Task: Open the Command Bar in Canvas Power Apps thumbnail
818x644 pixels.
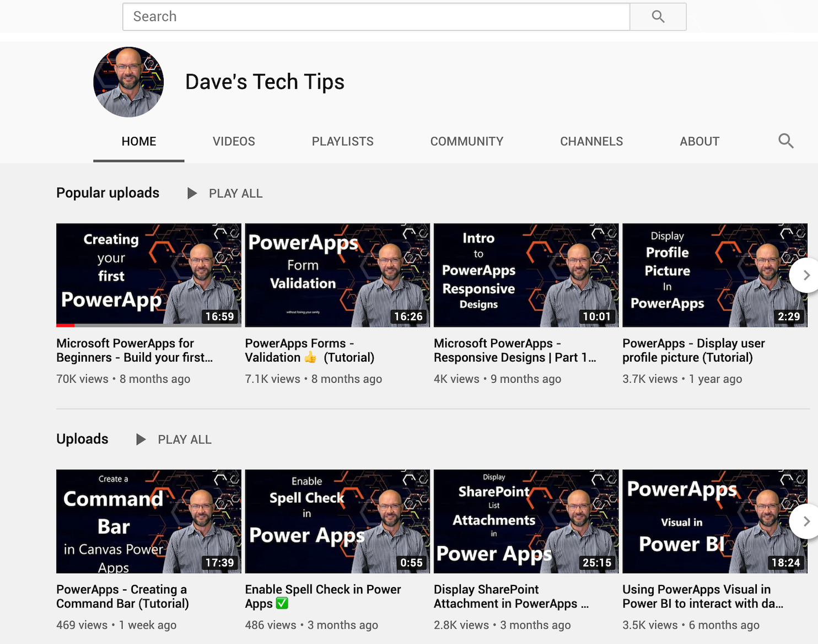Action: click(x=149, y=521)
